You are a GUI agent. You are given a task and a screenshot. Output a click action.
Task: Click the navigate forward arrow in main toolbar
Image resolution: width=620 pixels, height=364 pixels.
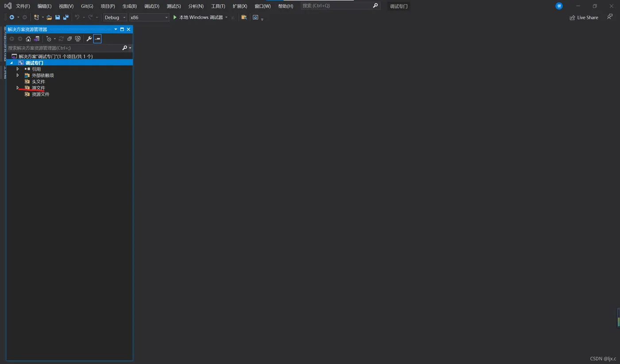tap(25, 17)
